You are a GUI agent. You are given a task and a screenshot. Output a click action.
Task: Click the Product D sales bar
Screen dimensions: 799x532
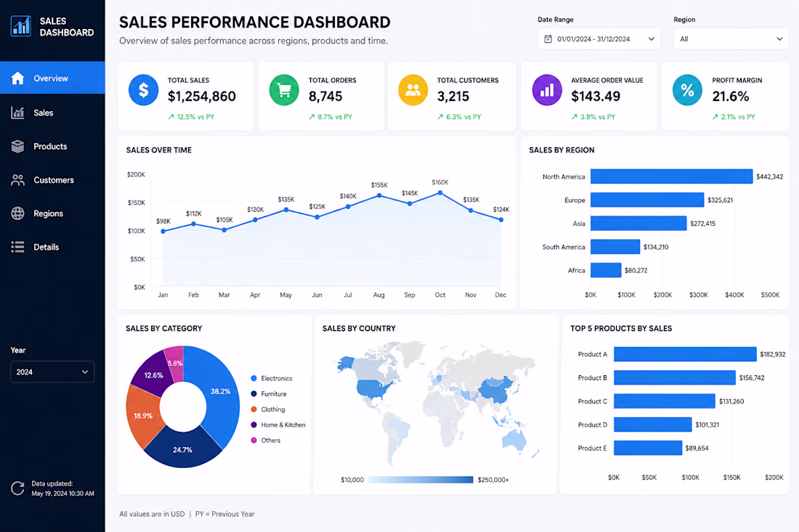pos(653,424)
